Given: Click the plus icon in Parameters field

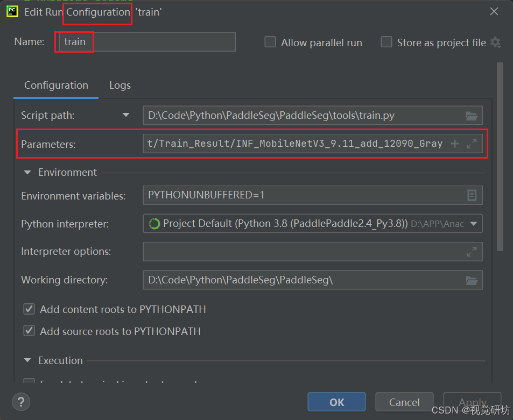Looking at the screenshot, I should [x=455, y=143].
